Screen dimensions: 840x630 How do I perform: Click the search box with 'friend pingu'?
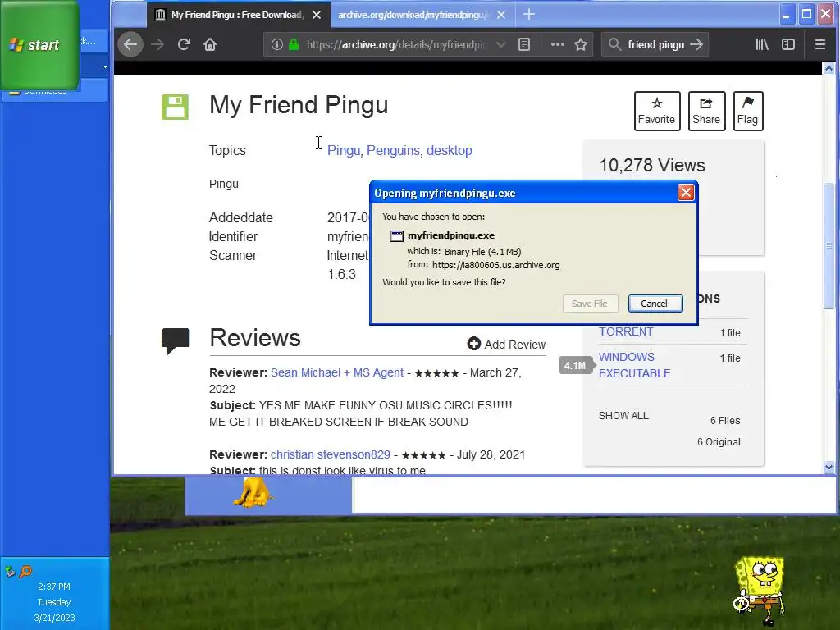coord(656,44)
